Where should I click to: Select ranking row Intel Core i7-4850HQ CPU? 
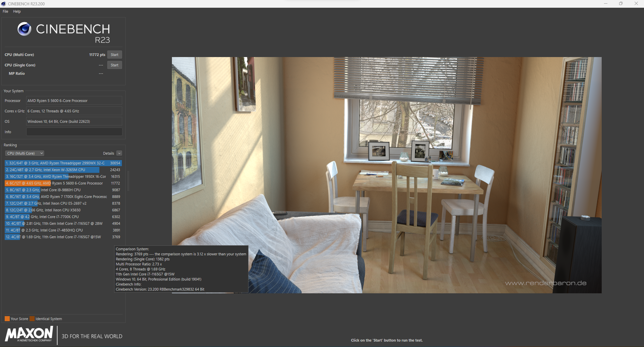pos(63,230)
